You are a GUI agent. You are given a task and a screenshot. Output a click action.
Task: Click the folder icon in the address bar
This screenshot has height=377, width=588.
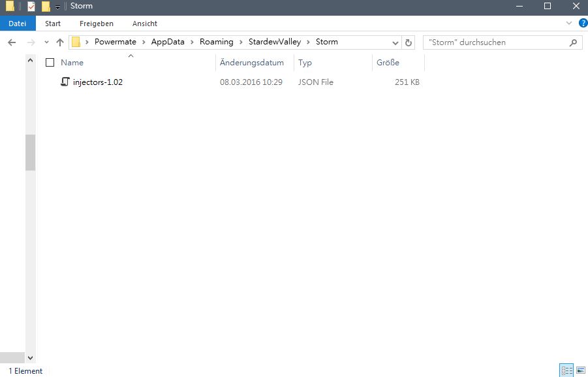(76, 41)
